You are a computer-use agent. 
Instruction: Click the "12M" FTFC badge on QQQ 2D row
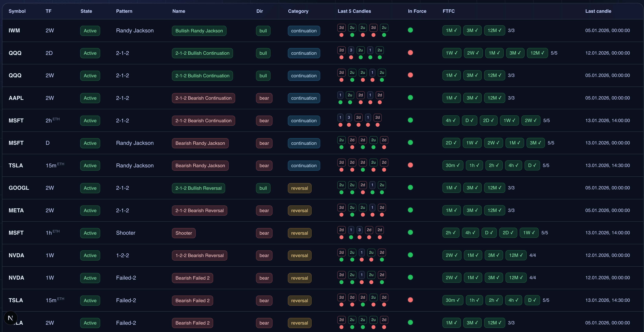[x=537, y=53]
